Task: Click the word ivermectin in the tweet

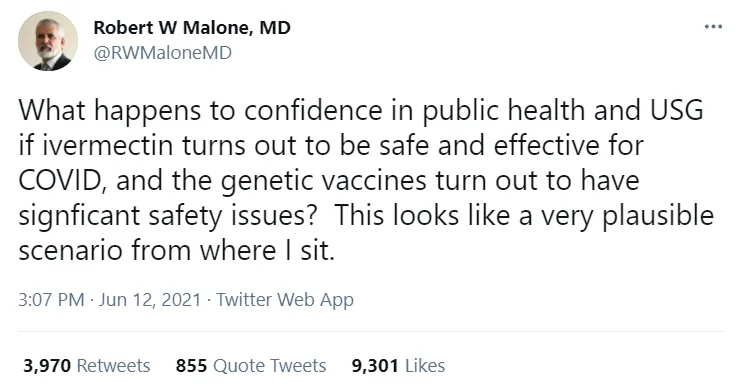Action: pyautogui.click(x=108, y=145)
